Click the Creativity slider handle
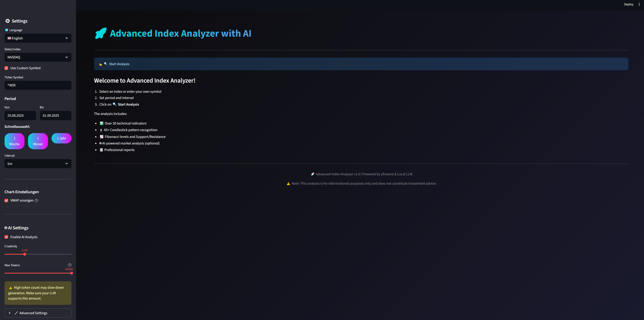Image resolution: width=644 pixels, height=320 pixels. click(x=24, y=254)
